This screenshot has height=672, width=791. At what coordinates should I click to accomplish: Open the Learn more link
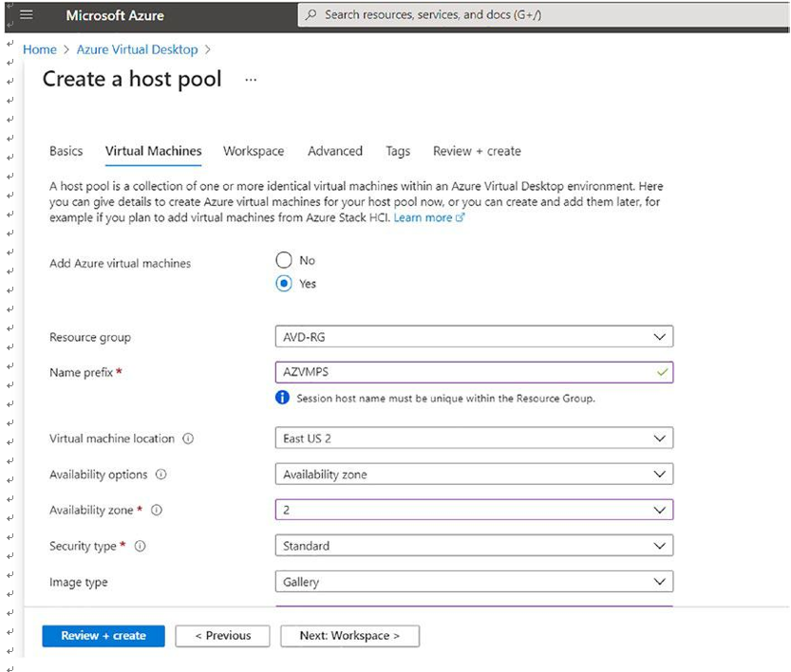pos(423,217)
